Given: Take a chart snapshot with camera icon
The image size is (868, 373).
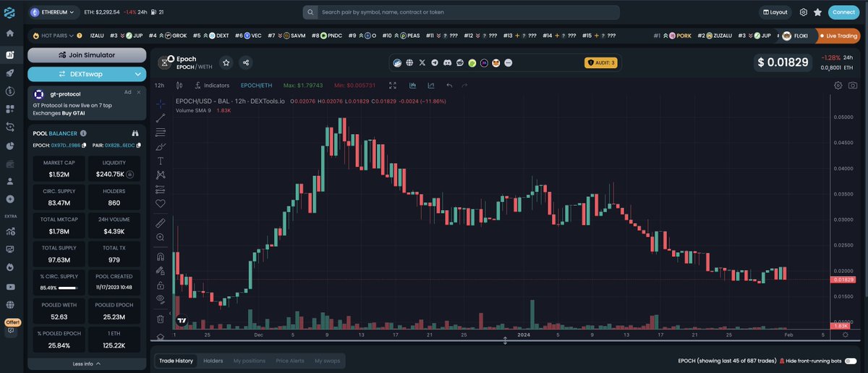Looking at the screenshot, I should point(852,85).
